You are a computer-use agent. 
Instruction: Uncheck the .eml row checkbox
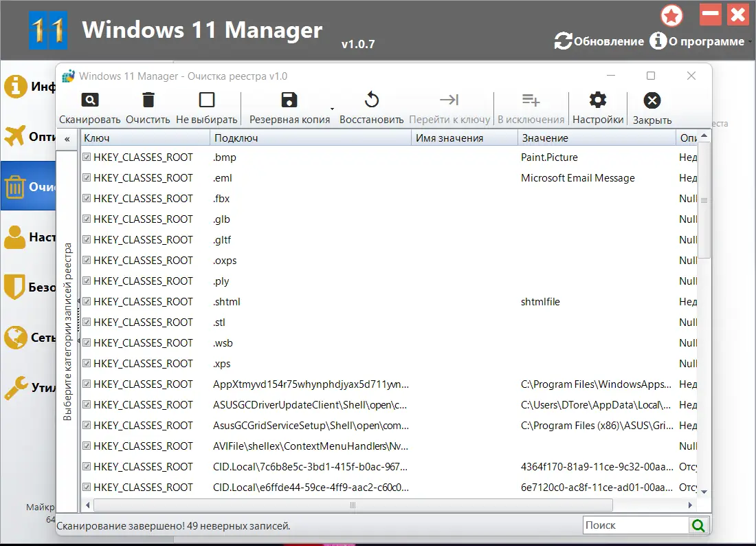(x=87, y=177)
